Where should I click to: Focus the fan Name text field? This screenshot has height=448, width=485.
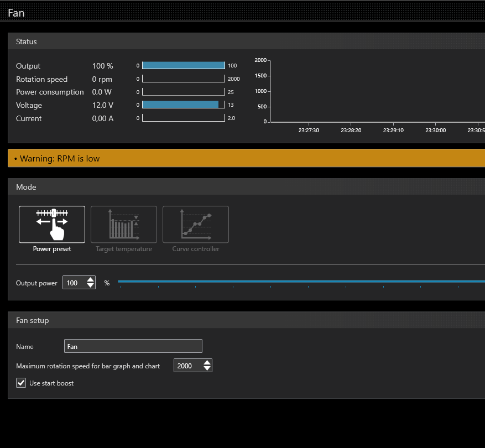point(133,346)
